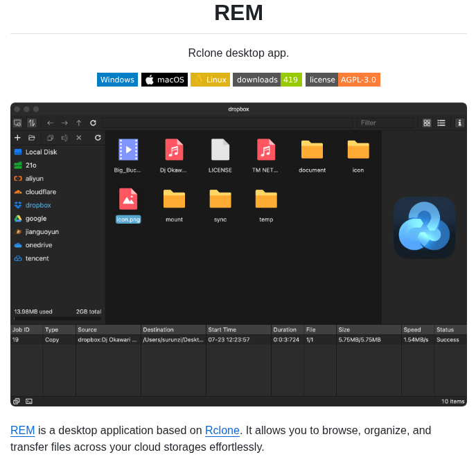Click the Linux platform badge

click(x=210, y=80)
